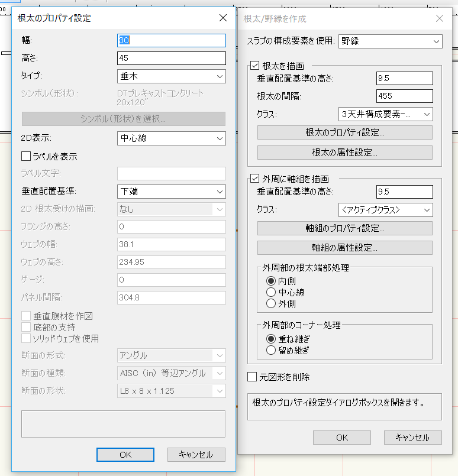Close the 根太のプロパティ設定 dialog

click(x=223, y=18)
